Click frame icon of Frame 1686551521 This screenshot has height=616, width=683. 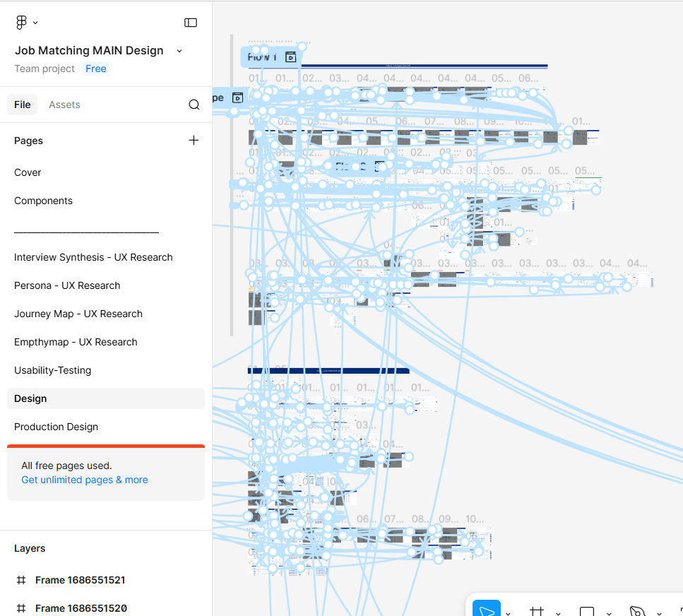(21, 580)
